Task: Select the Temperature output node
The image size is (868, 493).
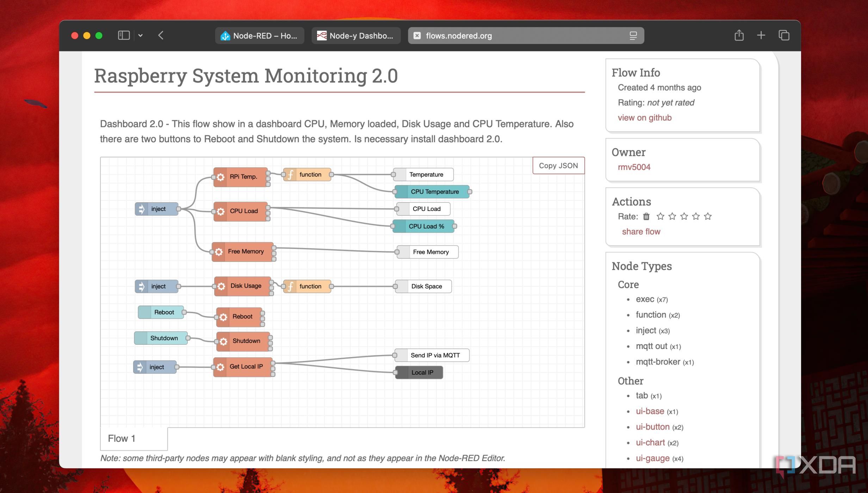Action: pos(423,174)
